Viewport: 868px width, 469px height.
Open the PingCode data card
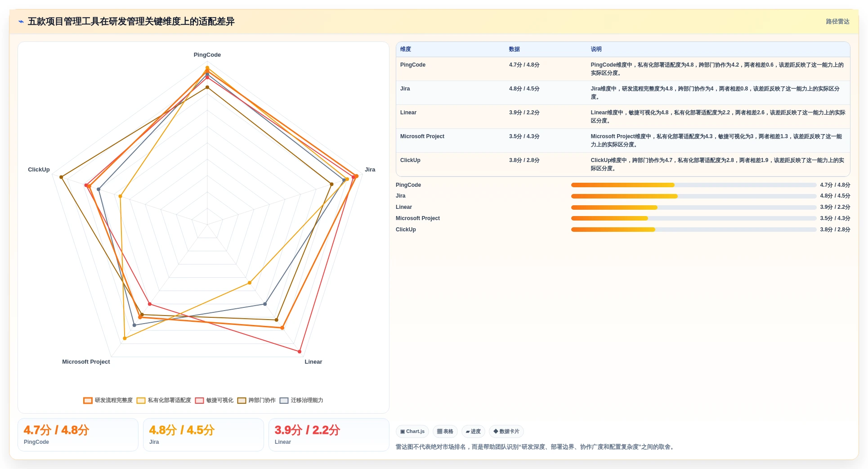78,435
